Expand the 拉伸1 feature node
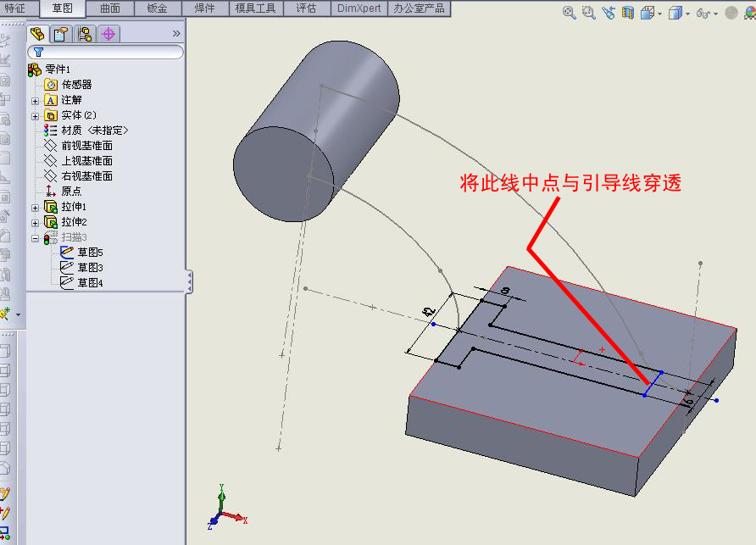 [x=35, y=208]
